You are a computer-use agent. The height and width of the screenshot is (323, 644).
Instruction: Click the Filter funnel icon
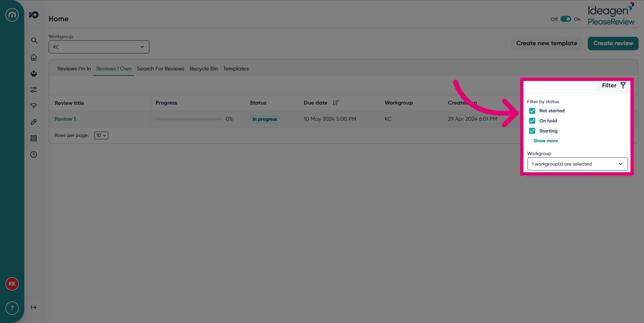623,85
